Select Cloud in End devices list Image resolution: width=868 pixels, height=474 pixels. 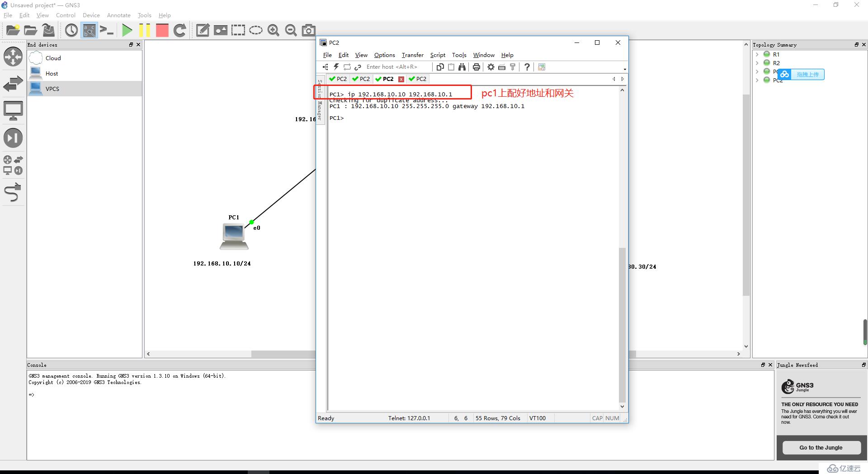[x=84, y=58]
